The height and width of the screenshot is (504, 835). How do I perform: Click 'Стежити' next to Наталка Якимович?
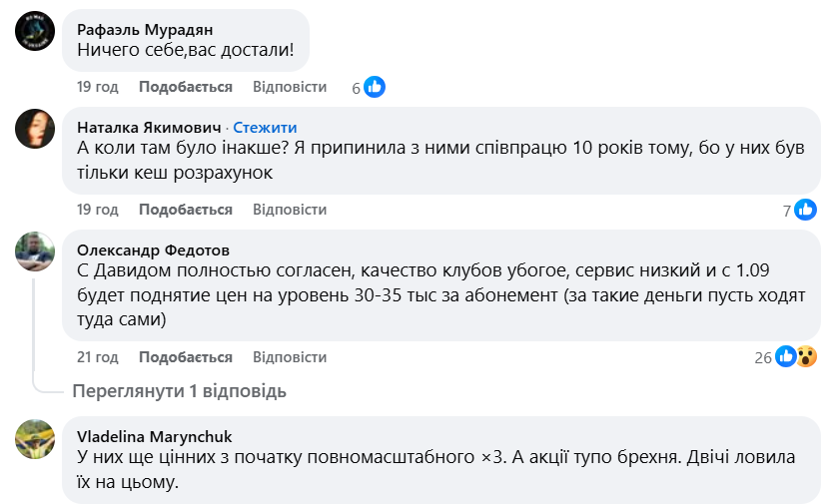coord(265,128)
